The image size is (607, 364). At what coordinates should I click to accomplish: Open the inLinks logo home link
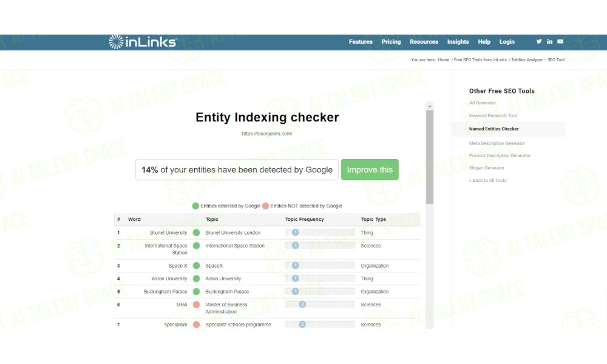point(143,42)
